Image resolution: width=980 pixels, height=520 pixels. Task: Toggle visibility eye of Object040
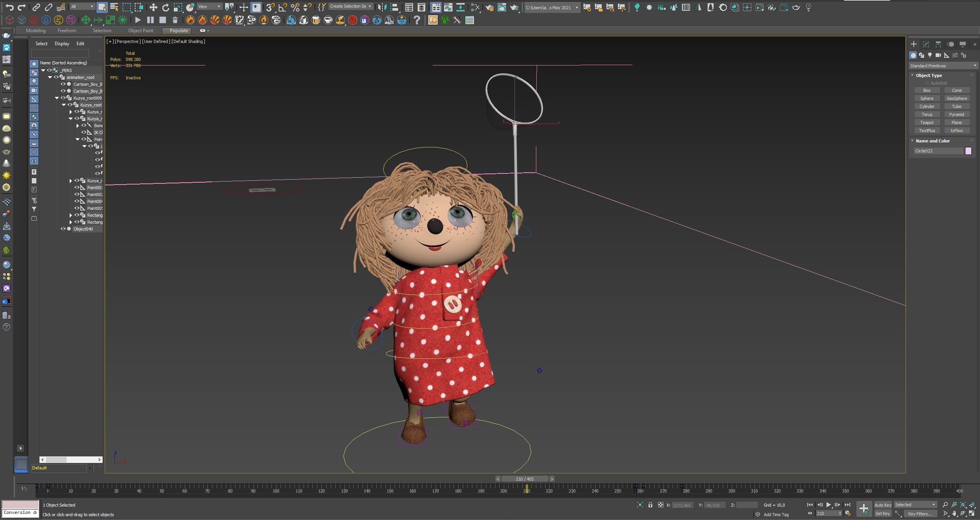click(63, 229)
